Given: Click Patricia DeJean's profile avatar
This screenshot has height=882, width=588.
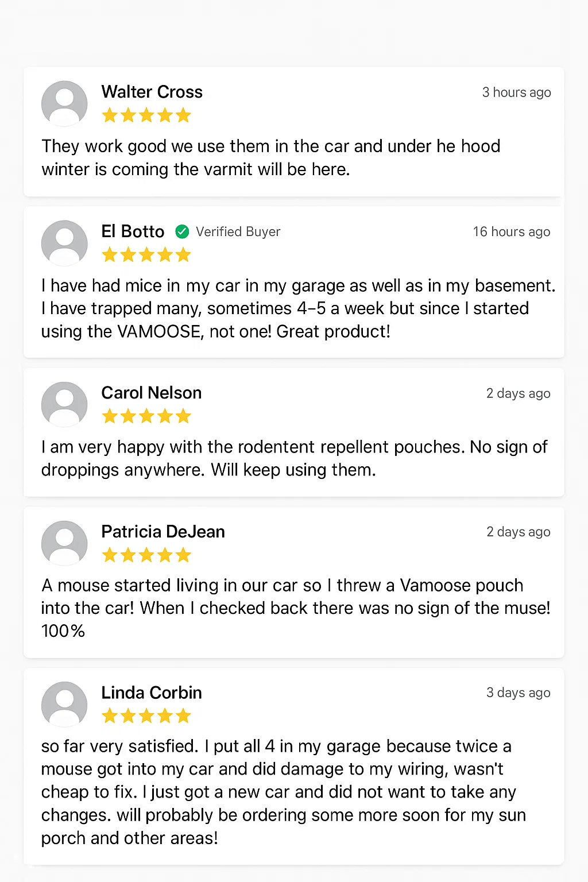Looking at the screenshot, I should click(x=64, y=543).
